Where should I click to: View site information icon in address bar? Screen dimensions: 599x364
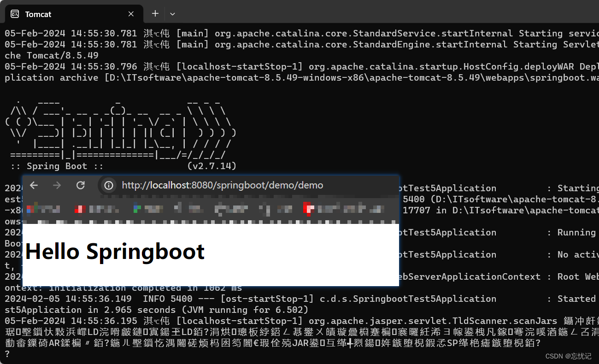click(109, 185)
